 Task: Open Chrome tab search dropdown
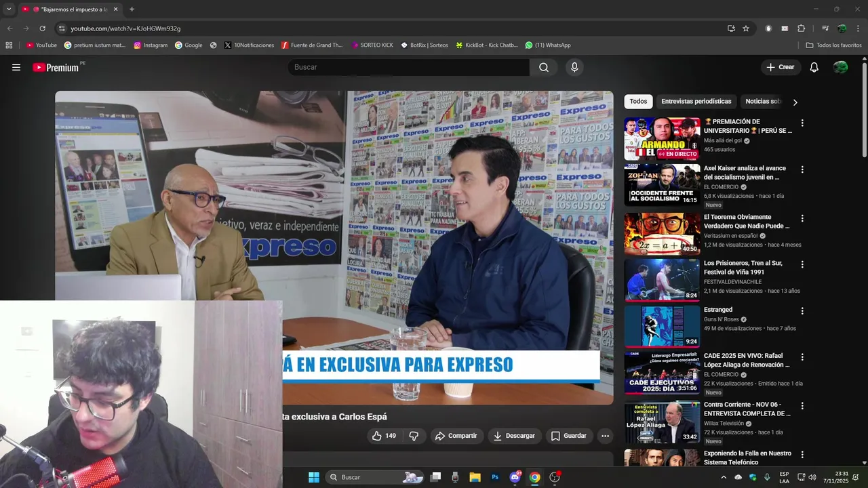point(8,9)
